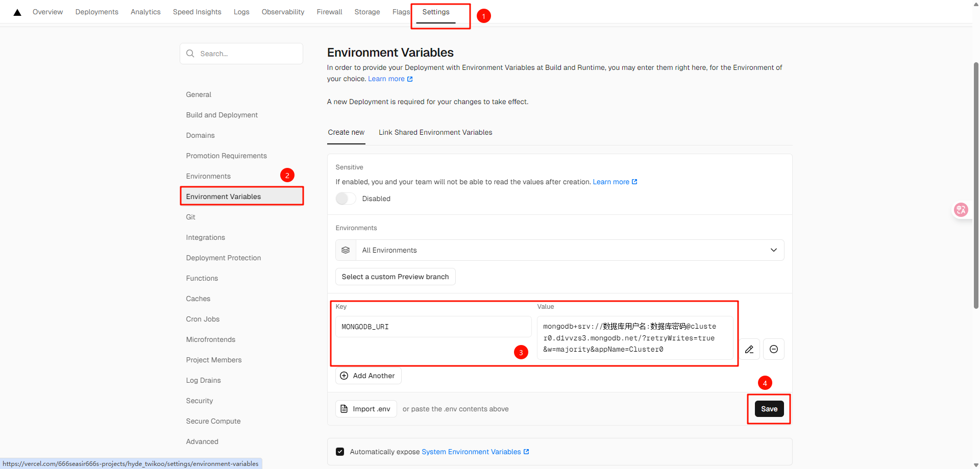Toggle the Sensitive switch
Image resolution: width=980 pixels, height=469 pixels.
pos(346,199)
